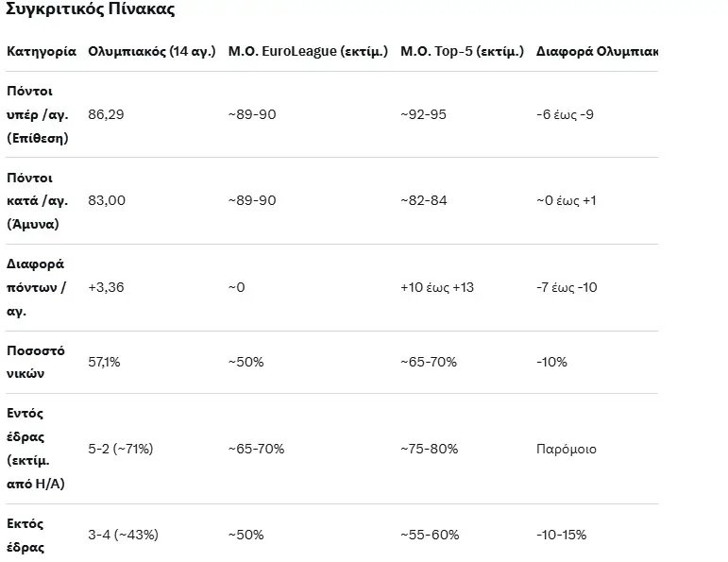Click the 5-2 (~71%) home record cell
Viewport: 728px width, 562px height.
[120, 449]
